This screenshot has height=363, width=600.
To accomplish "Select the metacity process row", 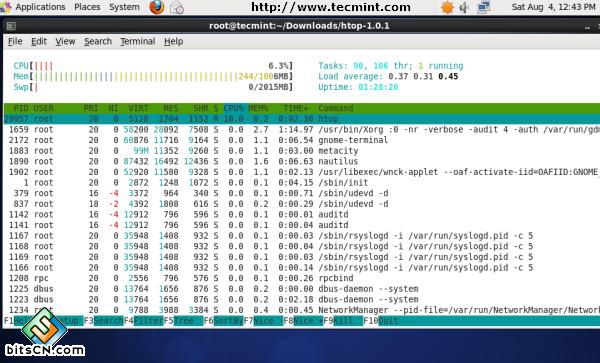I will [x=302, y=151].
